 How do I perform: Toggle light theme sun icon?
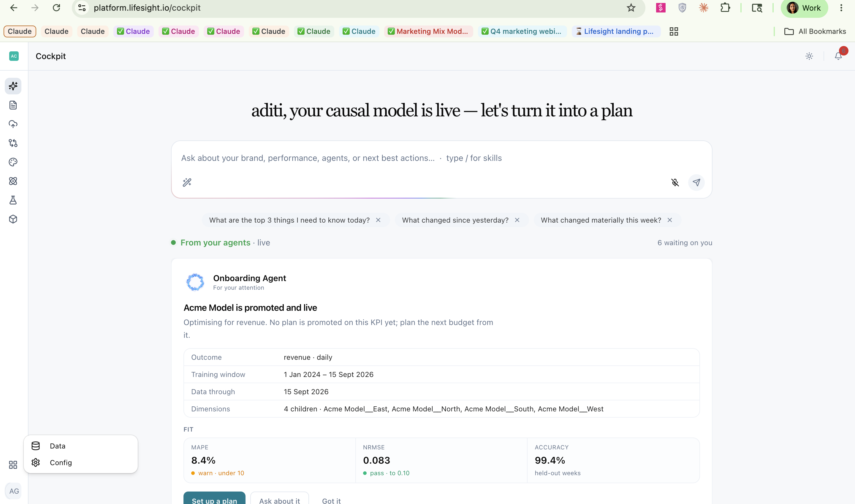click(x=809, y=56)
